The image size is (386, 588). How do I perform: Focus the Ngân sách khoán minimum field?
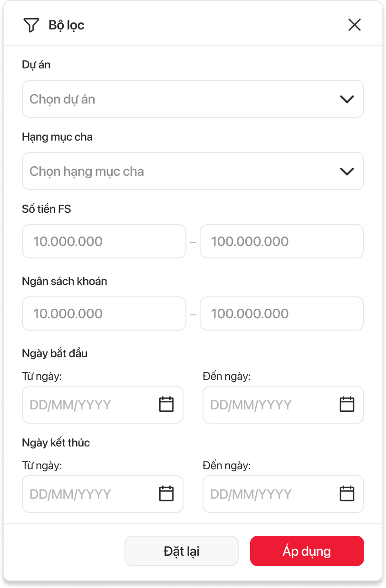pyautogui.click(x=104, y=313)
